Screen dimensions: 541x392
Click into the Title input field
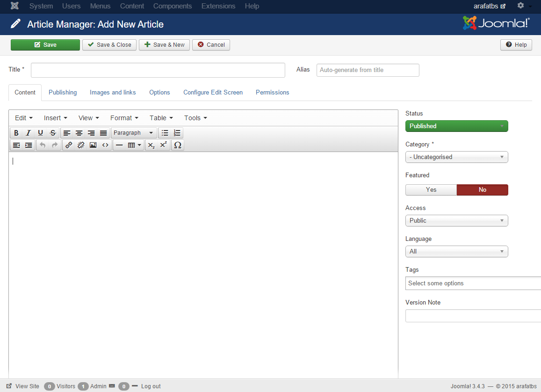(x=158, y=70)
